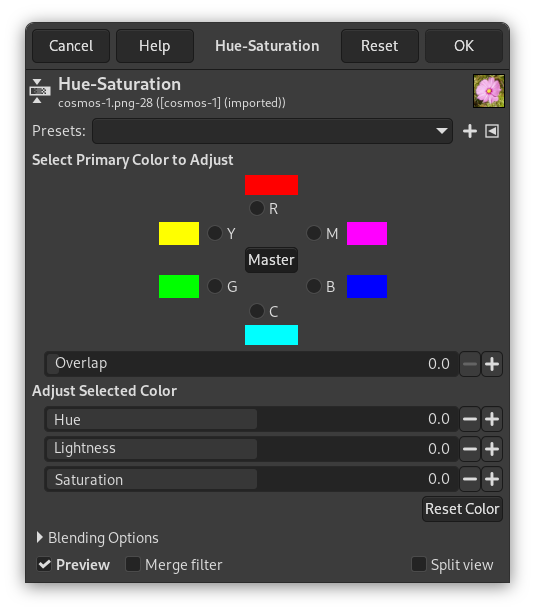This screenshot has width=535, height=611.
Task: Click the OK button
Action: 464,46
